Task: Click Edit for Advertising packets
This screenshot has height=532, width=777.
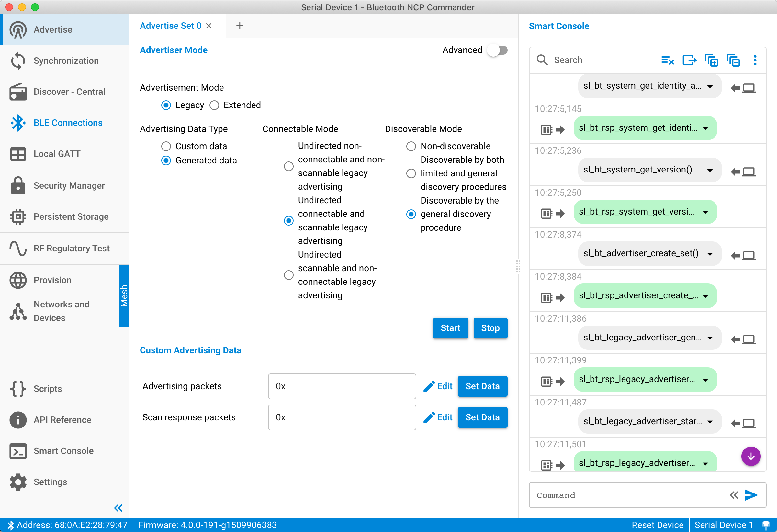Action: [438, 386]
